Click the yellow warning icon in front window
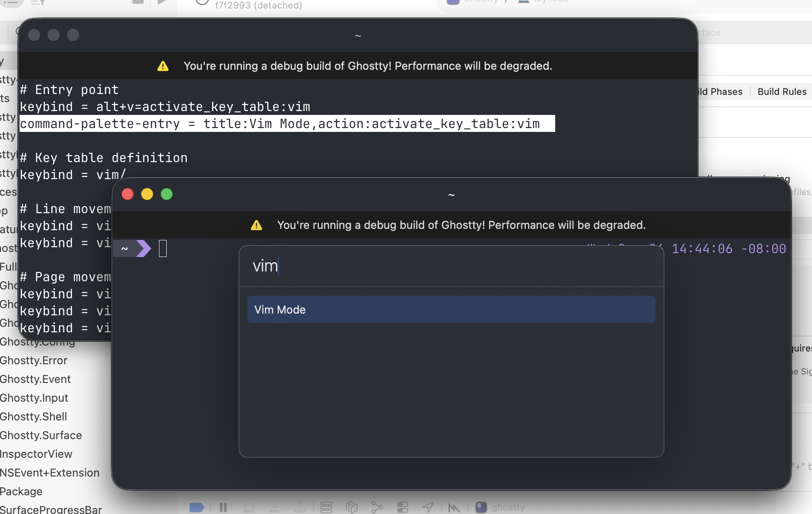This screenshot has height=514, width=812. [256, 225]
